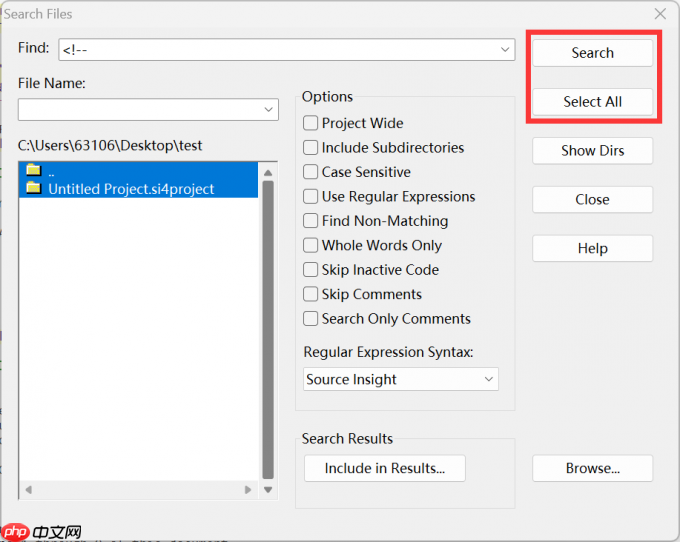The height and width of the screenshot is (542, 680).
Task: Click the file list vertical scrollbar
Action: [x=268, y=330]
